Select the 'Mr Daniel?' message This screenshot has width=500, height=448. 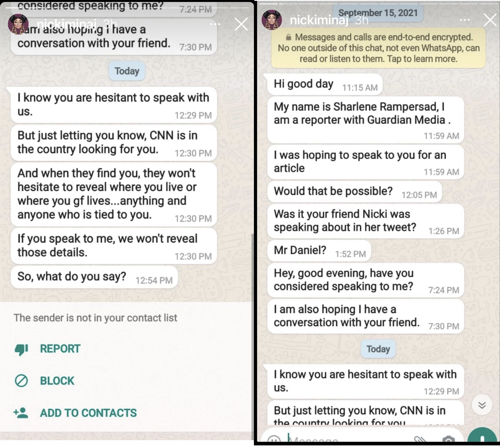tap(319, 251)
